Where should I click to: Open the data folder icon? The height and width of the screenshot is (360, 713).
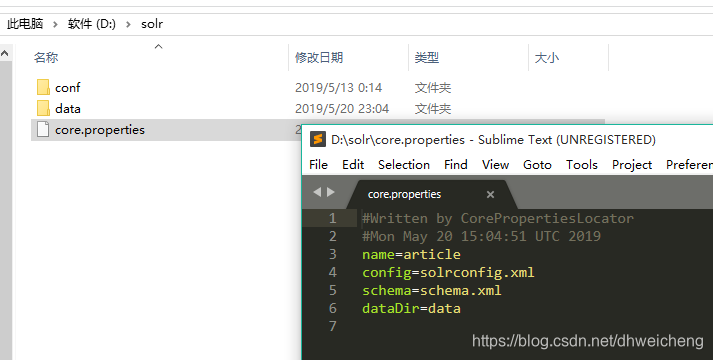[x=43, y=109]
